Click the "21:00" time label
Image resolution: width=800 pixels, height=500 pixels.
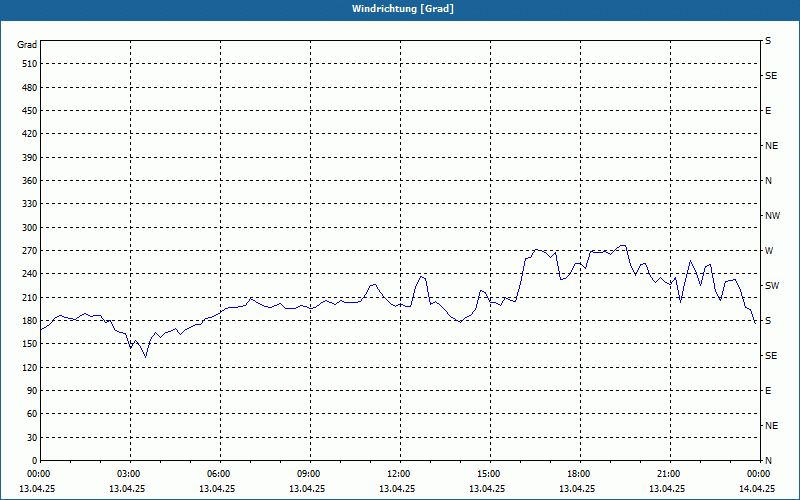pos(670,474)
